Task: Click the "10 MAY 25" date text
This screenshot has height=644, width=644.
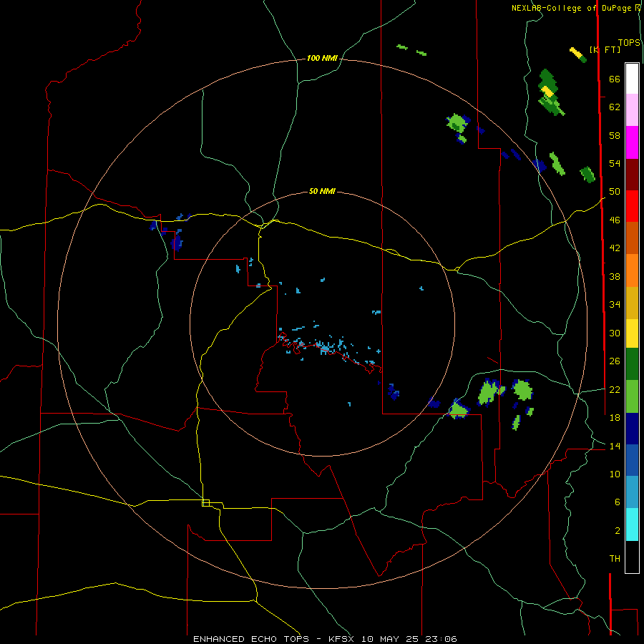Action: 390,639
